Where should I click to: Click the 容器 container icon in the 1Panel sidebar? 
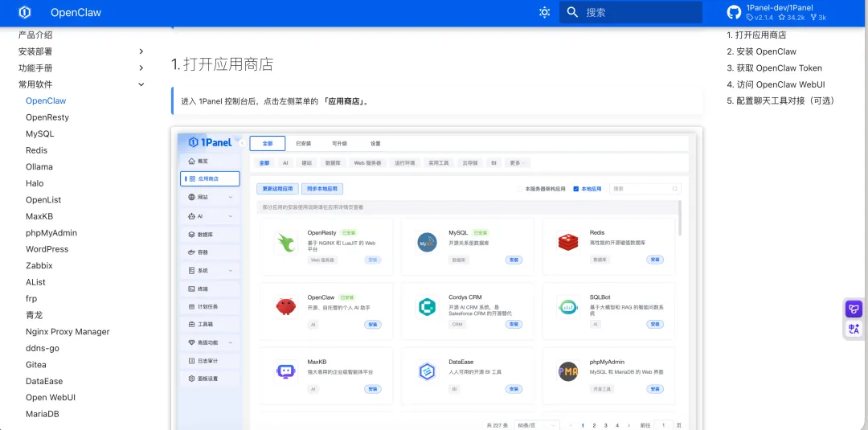tap(192, 252)
